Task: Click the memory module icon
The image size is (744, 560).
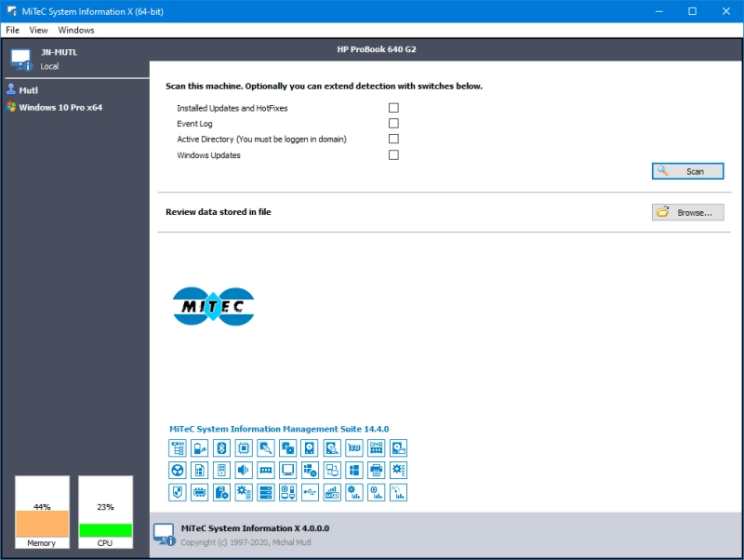Action: 266,471
